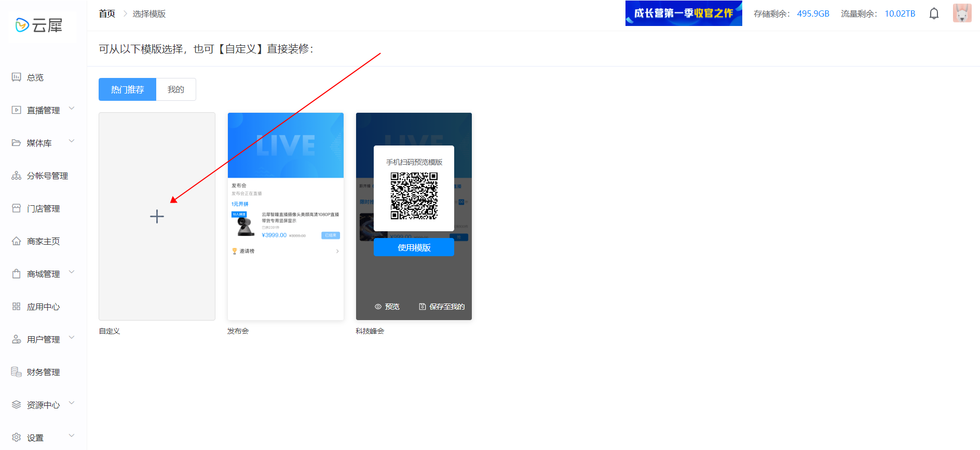This screenshot has width=980, height=450.
Task: Open 分帐号管理 in the sidebar
Action: 48,176
